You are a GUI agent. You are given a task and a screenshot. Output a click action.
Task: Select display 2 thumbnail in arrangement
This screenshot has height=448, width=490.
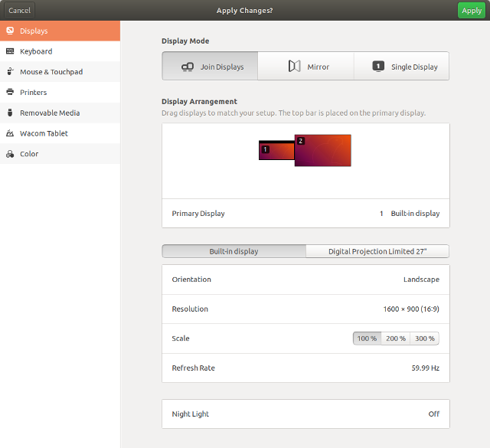(x=323, y=151)
